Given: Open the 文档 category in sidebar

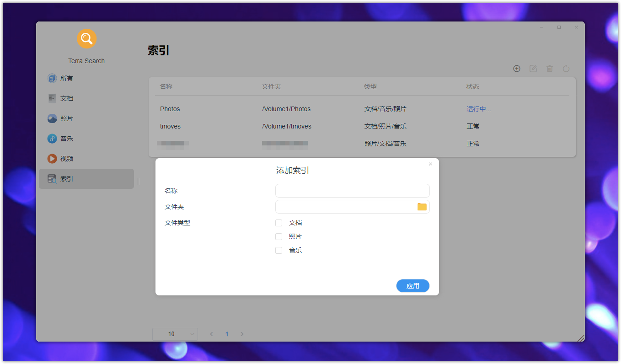Looking at the screenshot, I should click(x=86, y=98).
